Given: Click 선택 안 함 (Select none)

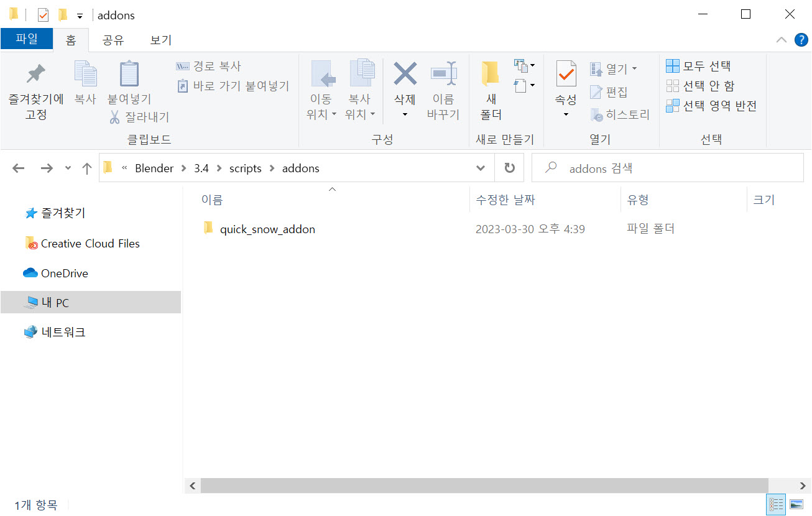Looking at the screenshot, I should (700, 86).
